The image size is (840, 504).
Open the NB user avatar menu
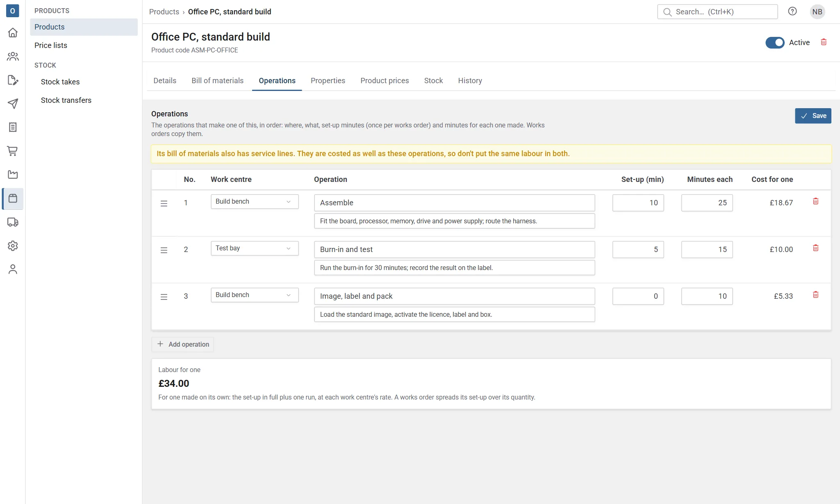pyautogui.click(x=817, y=12)
